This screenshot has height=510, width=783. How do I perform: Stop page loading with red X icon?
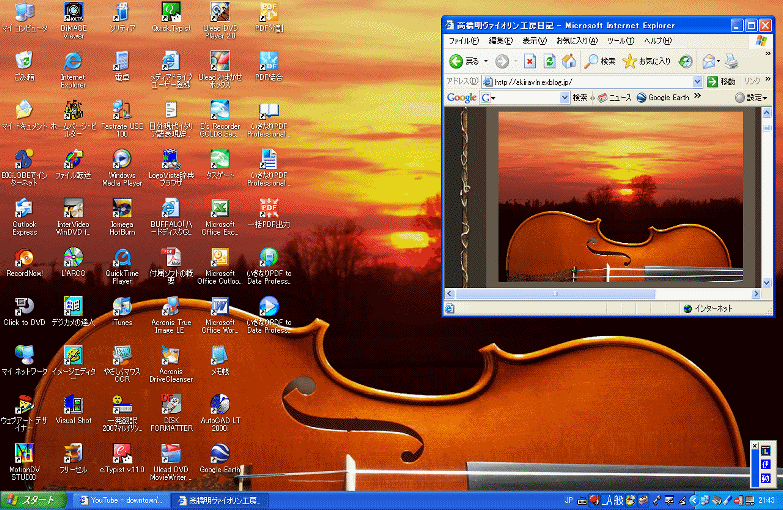coord(530,61)
